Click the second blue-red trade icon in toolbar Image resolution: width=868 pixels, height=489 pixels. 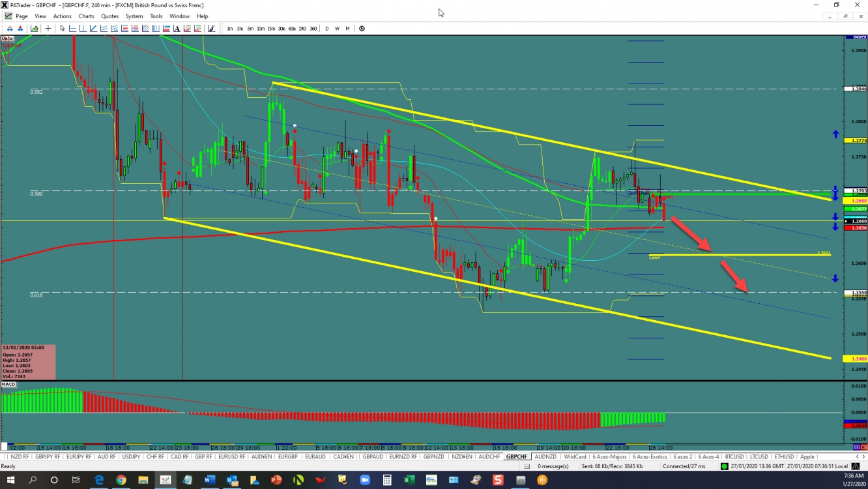[x=20, y=28]
